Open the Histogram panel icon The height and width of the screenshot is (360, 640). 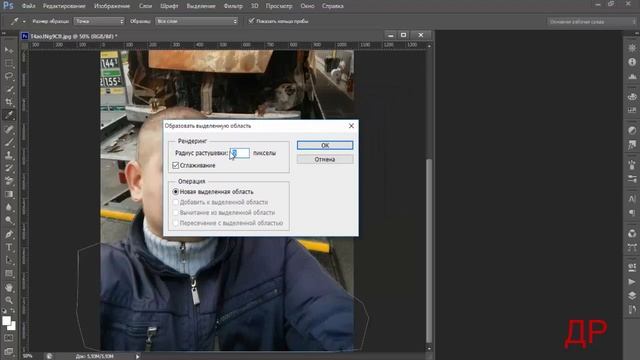coord(632,77)
